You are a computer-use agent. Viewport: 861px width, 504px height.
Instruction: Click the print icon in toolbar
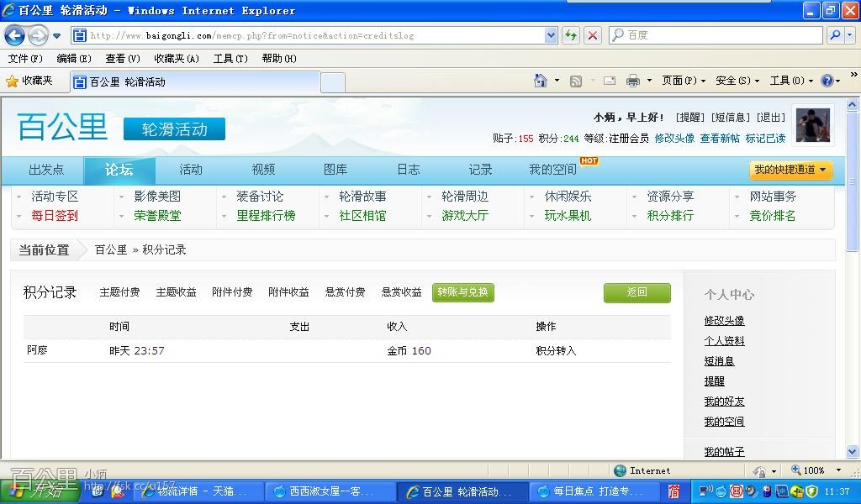pyautogui.click(x=632, y=81)
